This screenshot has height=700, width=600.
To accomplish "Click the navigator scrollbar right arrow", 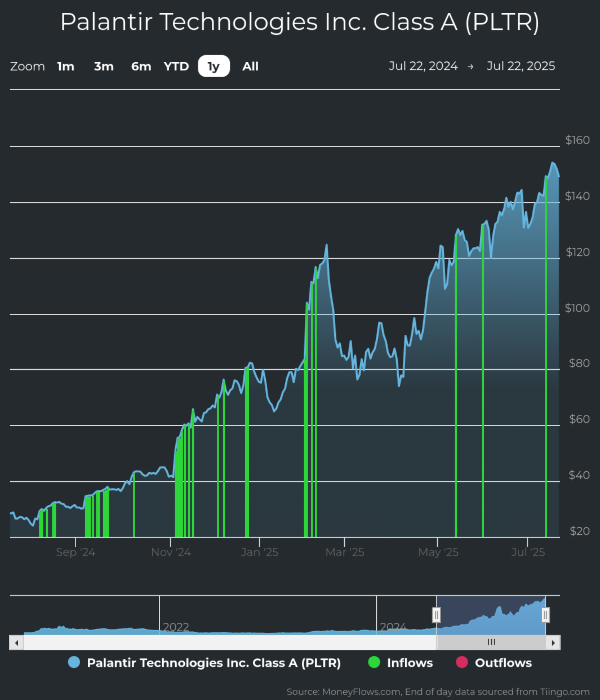I will tap(553, 643).
